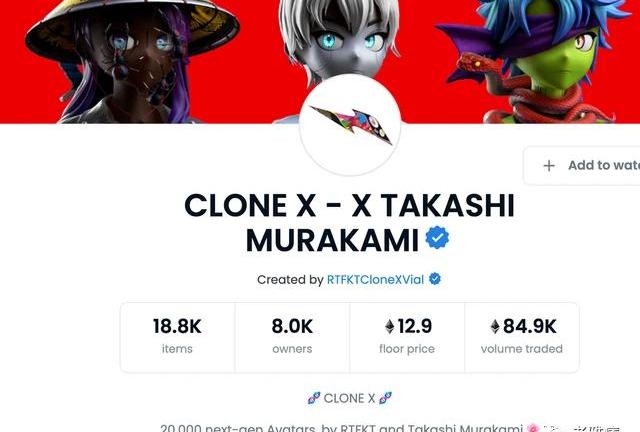Click the CLONE X - X TAKASHI MURAKAMI title
This screenshot has width=640, height=432.
349,223
